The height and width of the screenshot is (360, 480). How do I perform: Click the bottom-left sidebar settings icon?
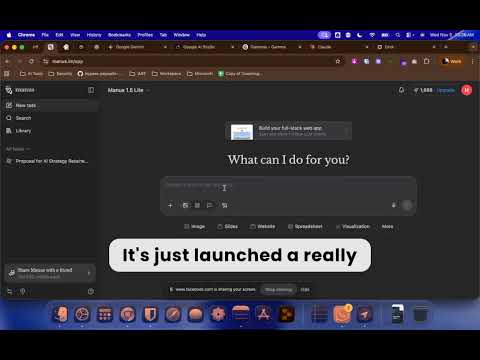(x=10, y=292)
